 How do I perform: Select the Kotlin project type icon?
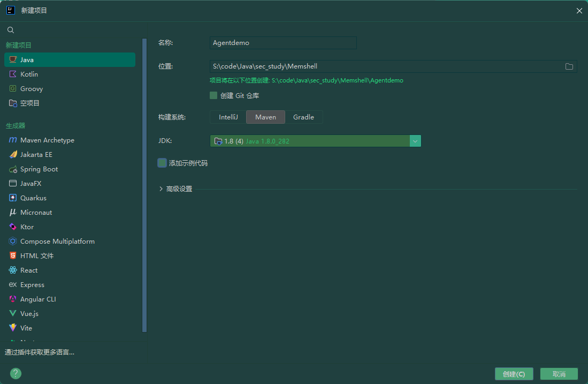click(13, 74)
